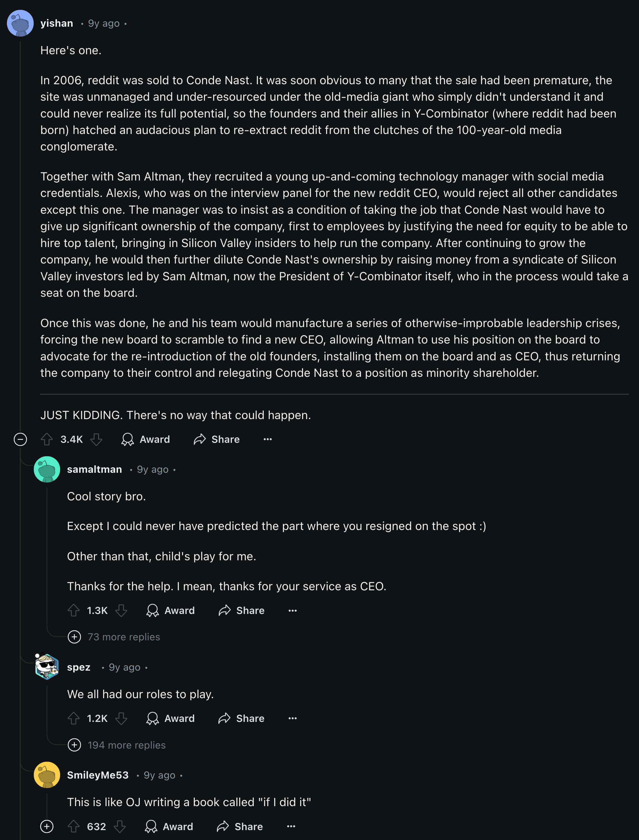Open samaltman's username link
The height and width of the screenshot is (840, 639).
94,469
